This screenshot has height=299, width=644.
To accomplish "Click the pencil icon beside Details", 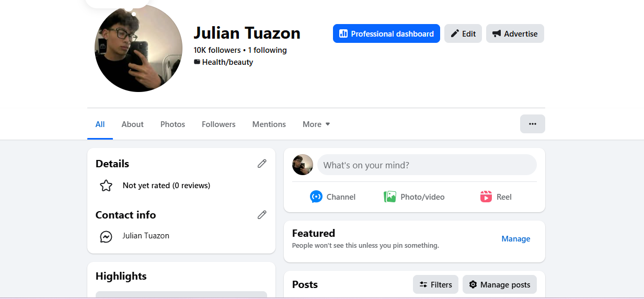I will [262, 164].
